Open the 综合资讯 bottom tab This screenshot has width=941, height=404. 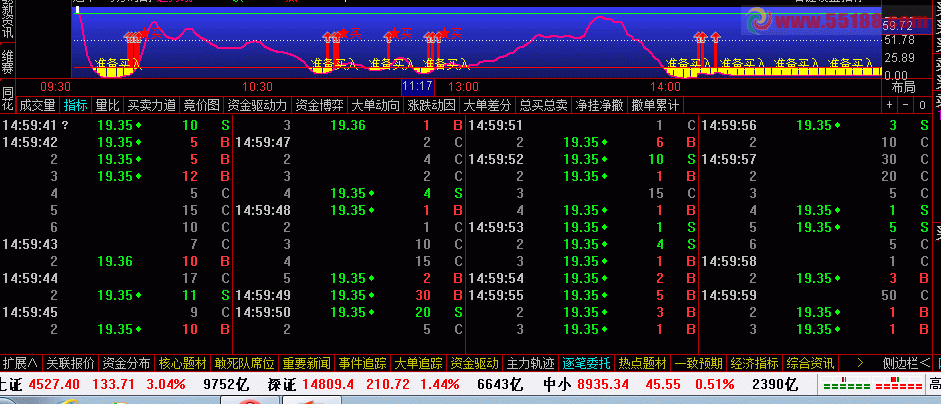pyautogui.click(x=811, y=362)
